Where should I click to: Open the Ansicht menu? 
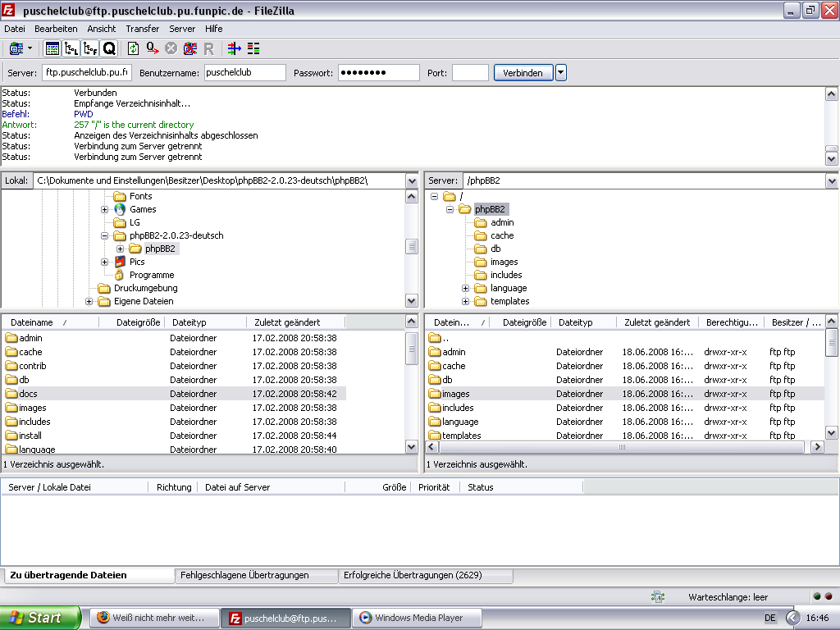[101, 29]
